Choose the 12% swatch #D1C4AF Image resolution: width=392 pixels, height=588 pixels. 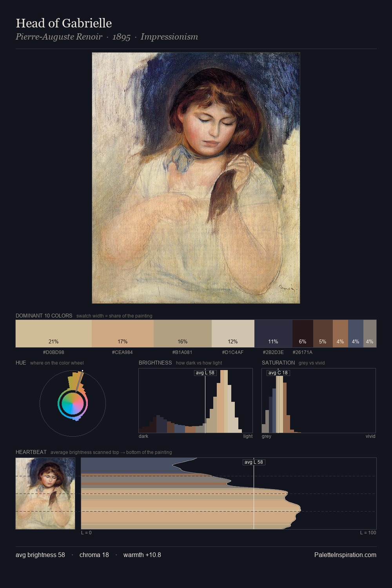point(233,334)
